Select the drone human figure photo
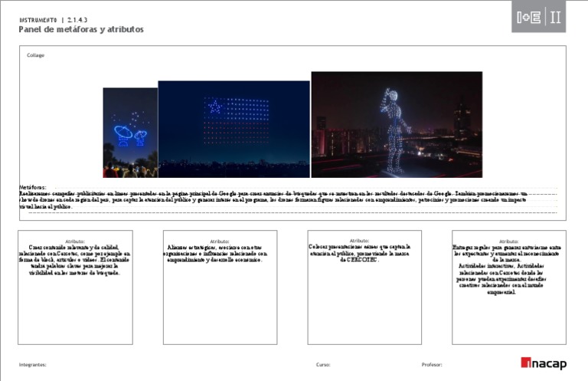The image size is (588, 381). pos(397,124)
